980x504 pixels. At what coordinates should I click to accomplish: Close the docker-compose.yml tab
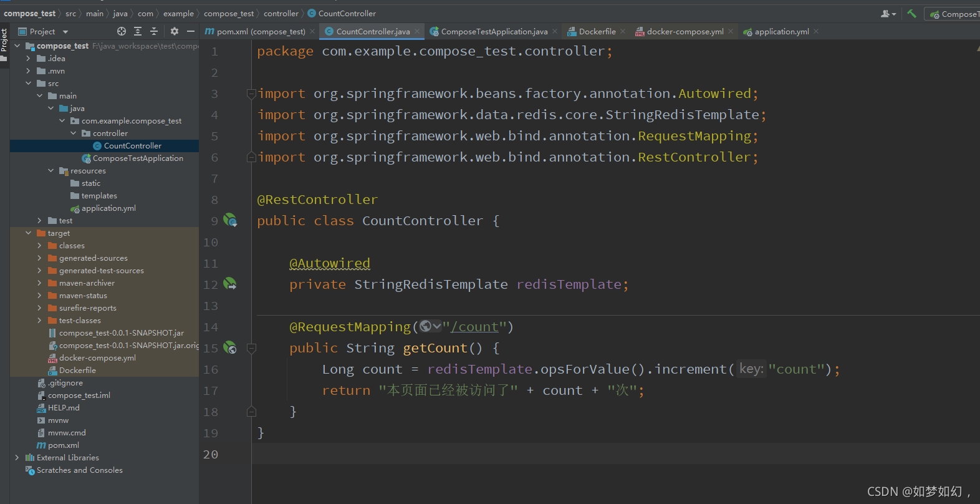pyautogui.click(x=731, y=31)
